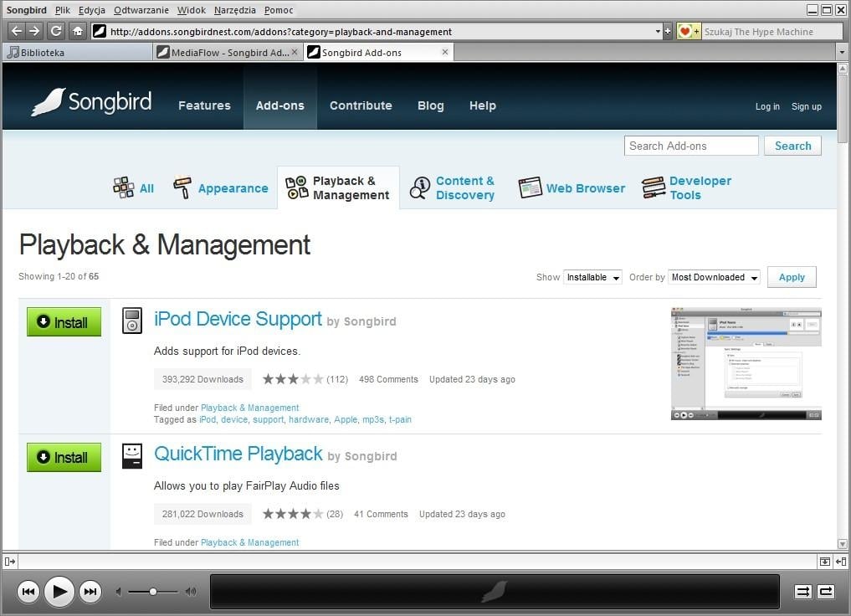The height and width of the screenshot is (616, 851).
Task: Go to the previous track
Action: pos(28,592)
